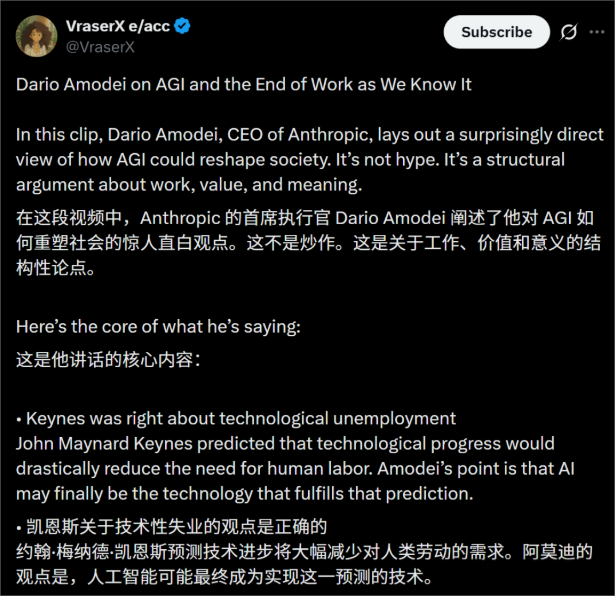
Task: Click the Grok explain-post icon
Action: 568,32
